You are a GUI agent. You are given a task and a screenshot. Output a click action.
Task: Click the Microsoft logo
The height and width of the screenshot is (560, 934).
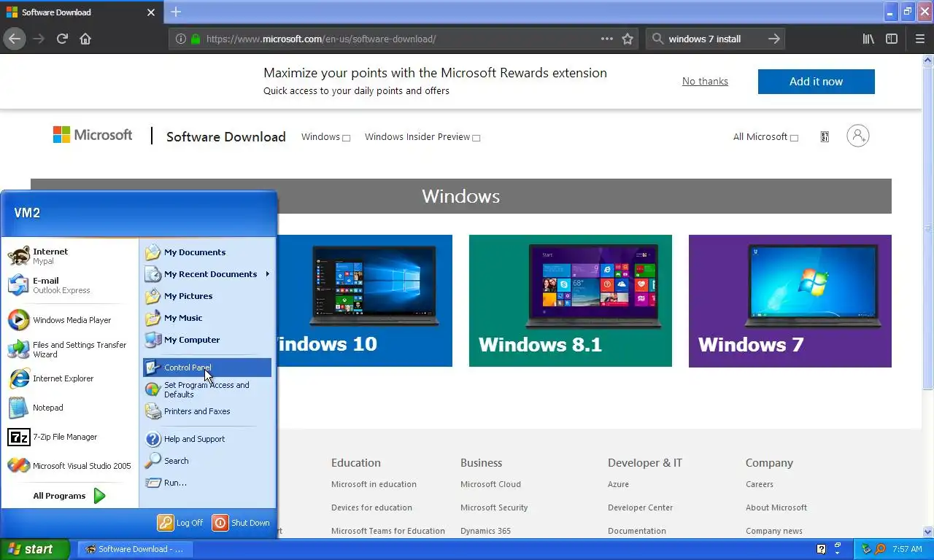coord(93,135)
